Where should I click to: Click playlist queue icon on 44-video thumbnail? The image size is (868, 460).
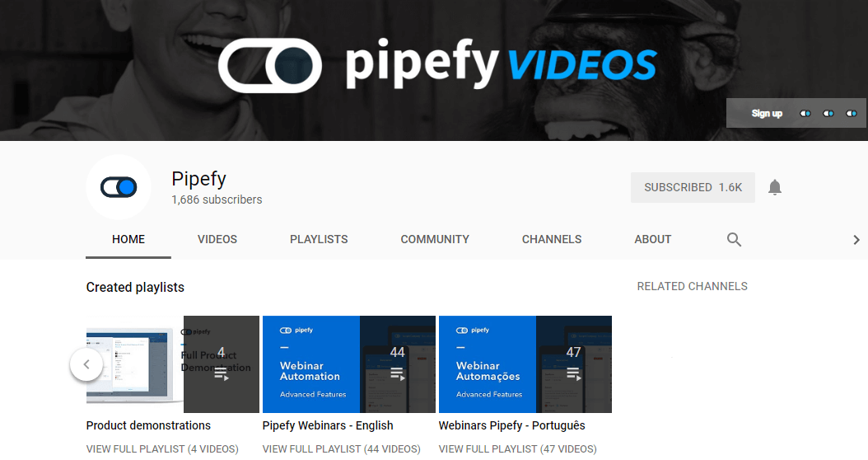tap(398, 374)
